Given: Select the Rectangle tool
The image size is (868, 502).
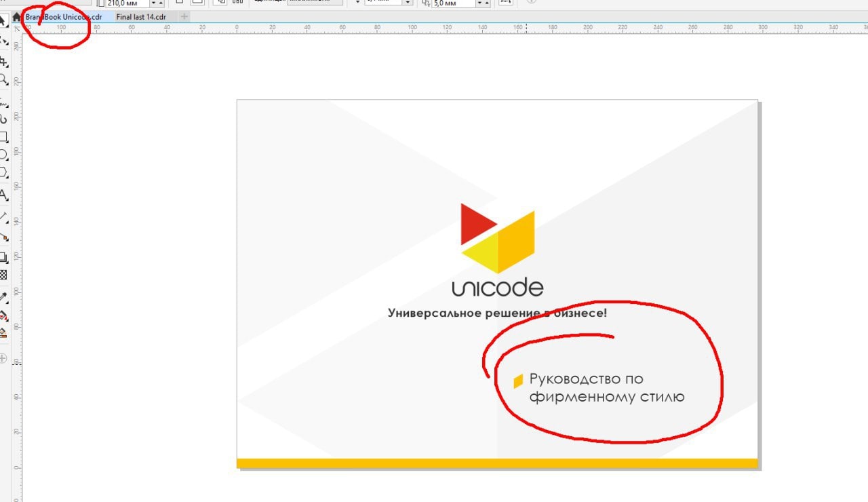Looking at the screenshot, I should click(x=3, y=137).
